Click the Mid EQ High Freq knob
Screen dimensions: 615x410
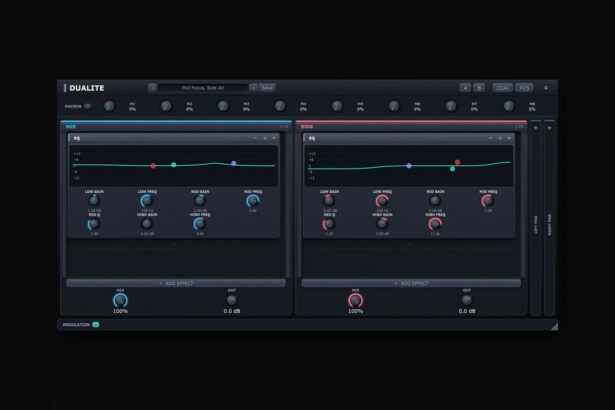[x=200, y=224]
